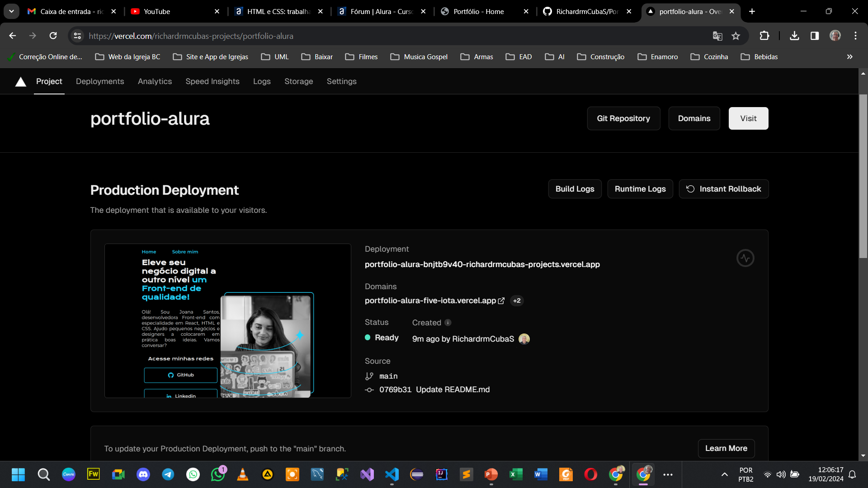
Task: Click the Visit button
Action: tap(748, 118)
